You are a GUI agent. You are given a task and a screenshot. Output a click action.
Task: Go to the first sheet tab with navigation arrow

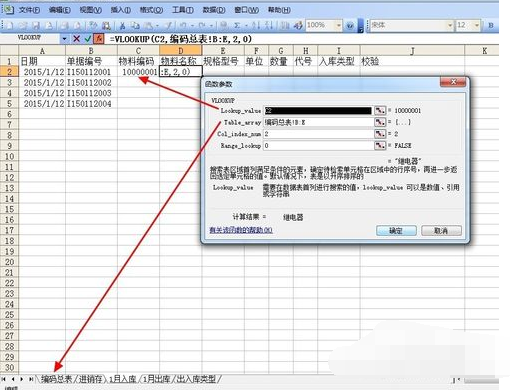tap(4, 379)
